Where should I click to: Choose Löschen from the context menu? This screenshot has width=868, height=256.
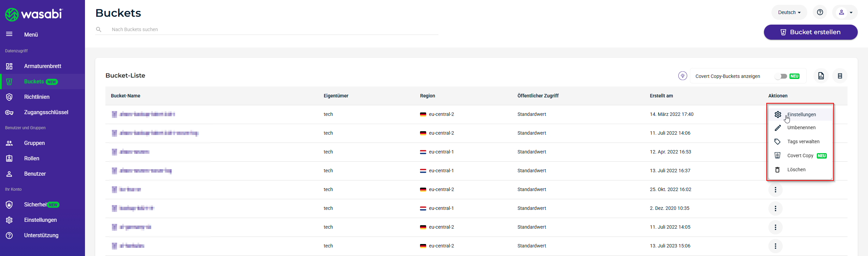796,170
